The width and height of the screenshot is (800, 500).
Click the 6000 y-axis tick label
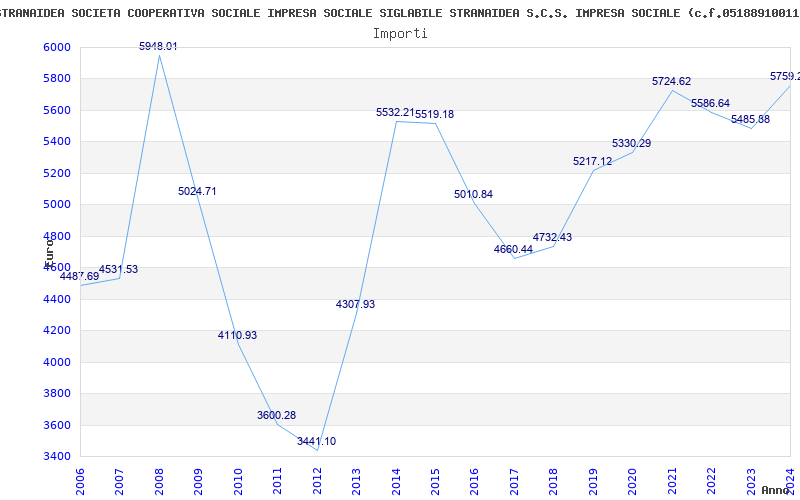pos(57,47)
